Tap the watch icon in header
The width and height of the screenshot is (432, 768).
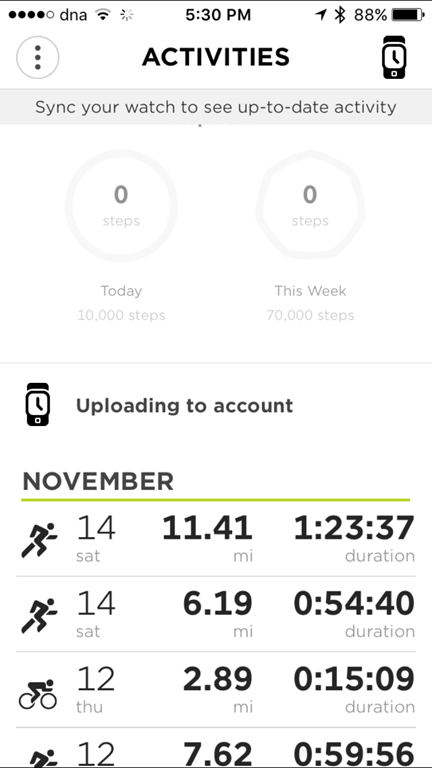tap(394, 57)
